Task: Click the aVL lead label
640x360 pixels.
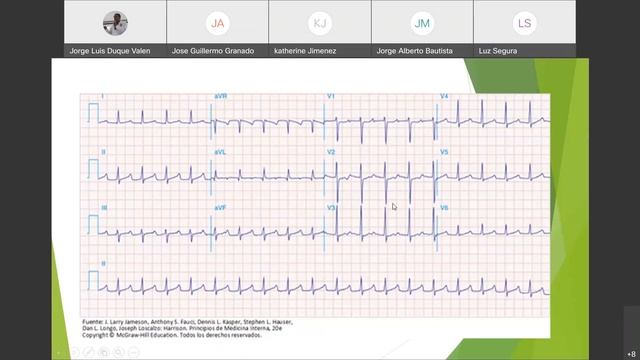Action: pyautogui.click(x=220, y=152)
